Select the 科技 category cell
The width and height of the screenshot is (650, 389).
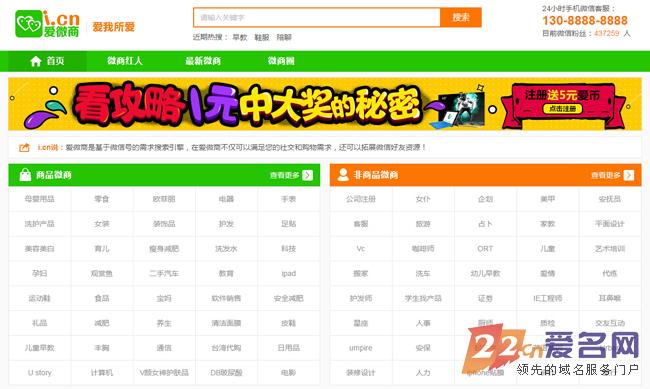coord(289,249)
